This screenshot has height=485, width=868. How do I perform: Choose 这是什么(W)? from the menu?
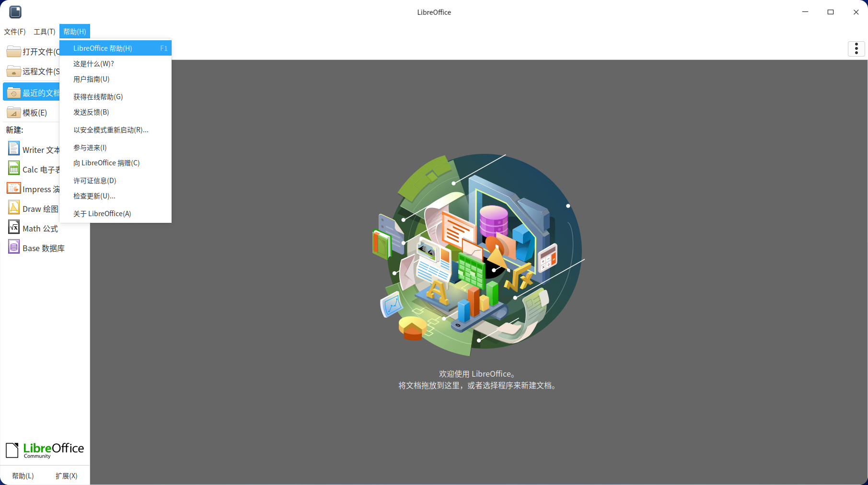(x=116, y=64)
